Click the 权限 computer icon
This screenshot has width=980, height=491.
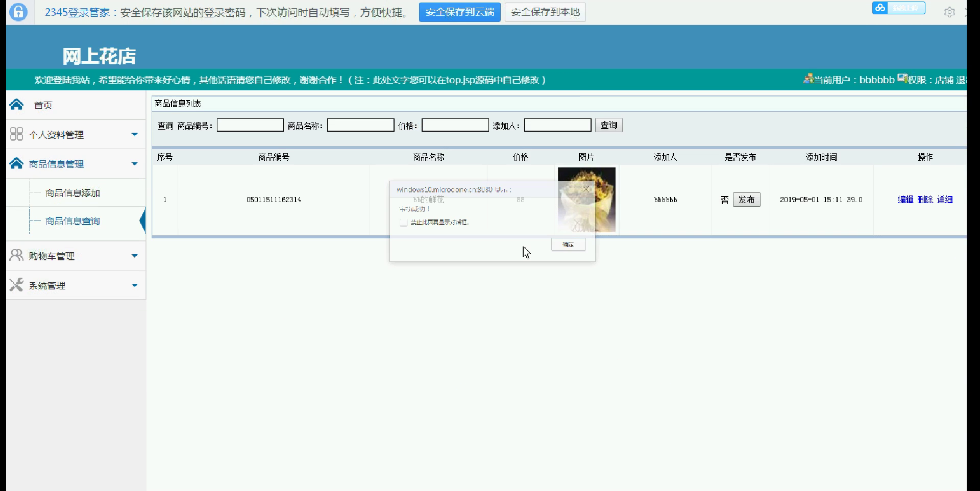902,78
